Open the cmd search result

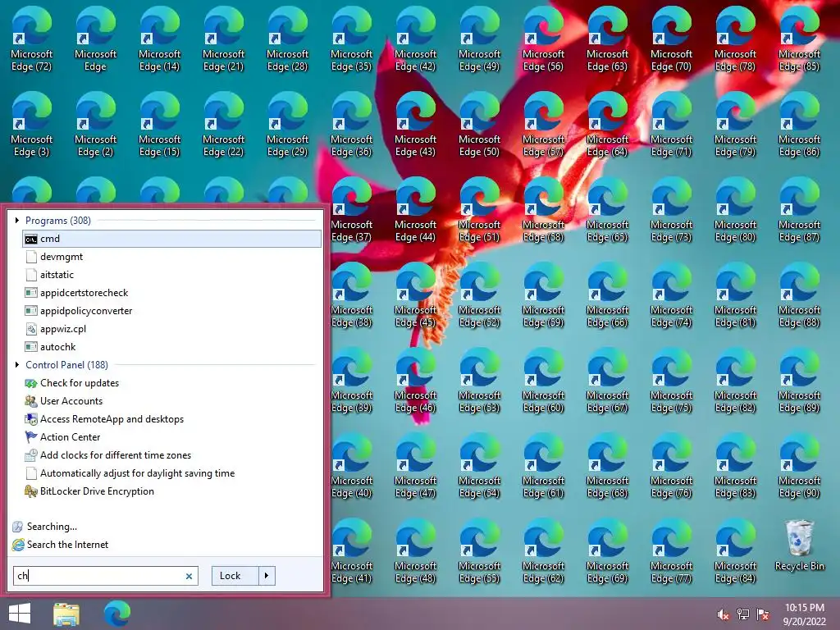point(171,239)
